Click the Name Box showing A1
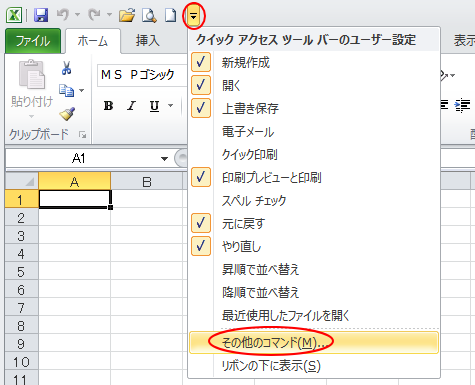 pyautogui.click(x=79, y=158)
